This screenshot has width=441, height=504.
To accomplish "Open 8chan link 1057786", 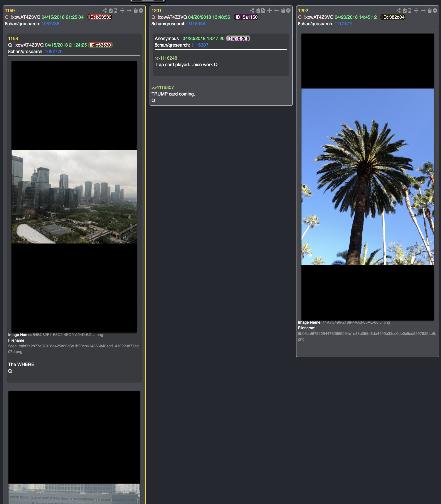I will click(50, 24).
